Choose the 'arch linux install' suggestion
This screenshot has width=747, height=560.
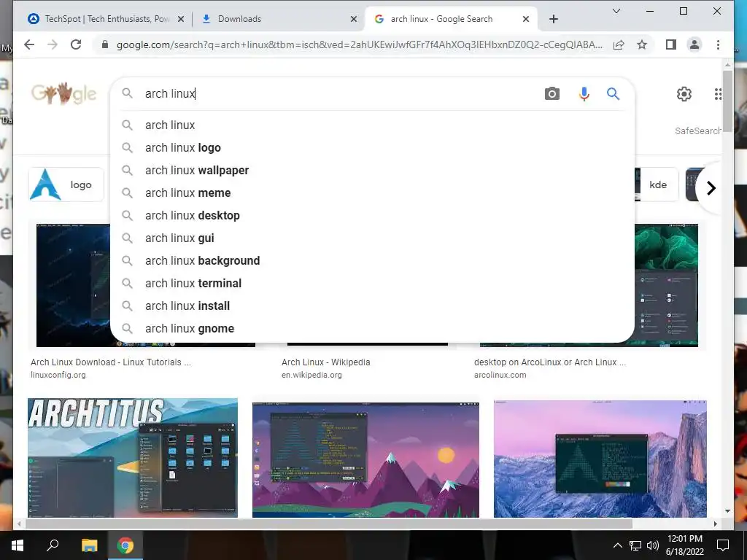tap(372, 306)
